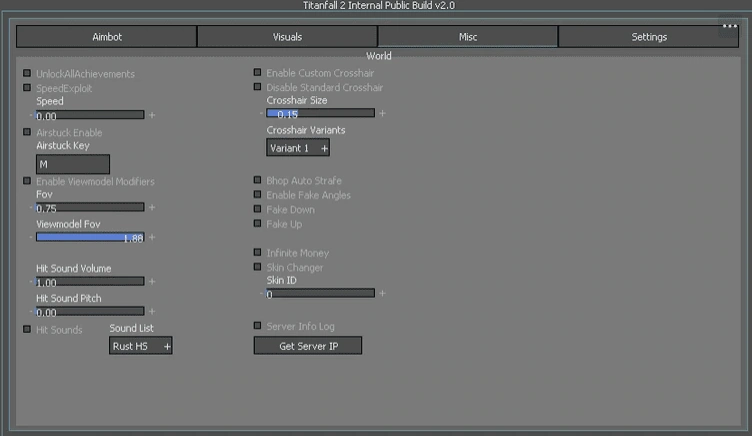Image resolution: width=752 pixels, height=436 pixels.
Task: Enable Viewmodel Modifiers checkbox
Action: 27,181
